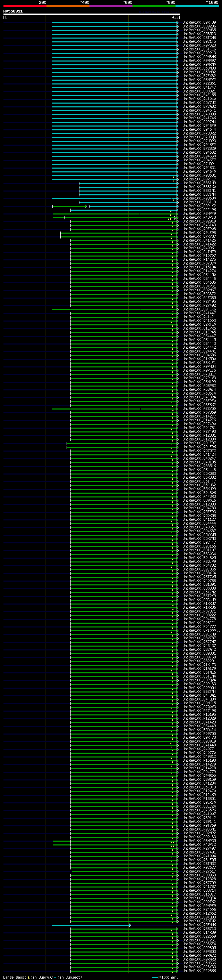Select hit label UniRef100_C1K5D0
This screenshot has height=980, width=222.
click(x=199, y=359)
